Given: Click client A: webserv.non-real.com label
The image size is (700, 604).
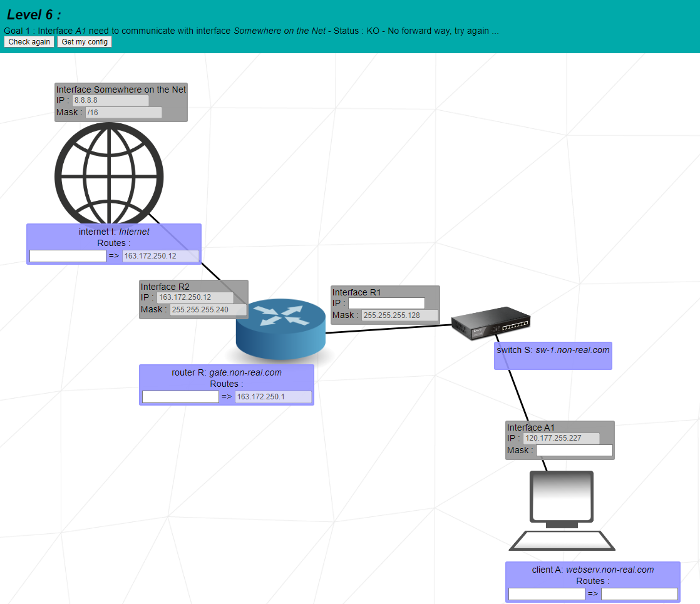Looking at the screenshot, I should pos(593,570).
